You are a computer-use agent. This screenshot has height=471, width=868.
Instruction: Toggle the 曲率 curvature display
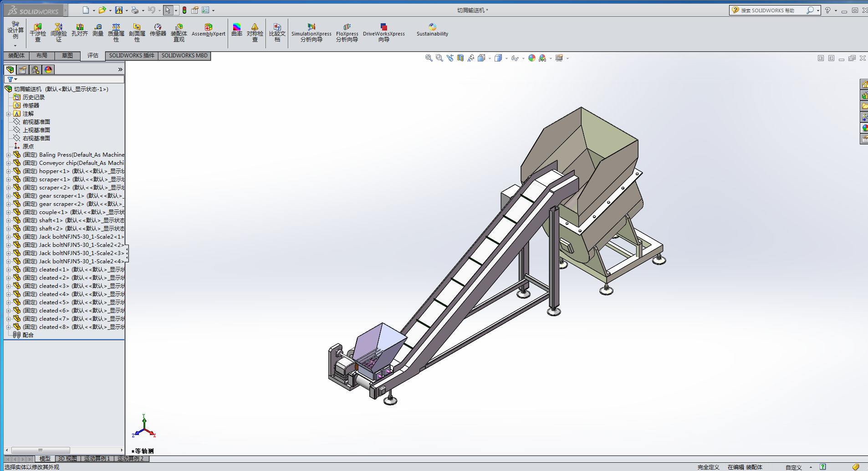click(x=237, y=30)
